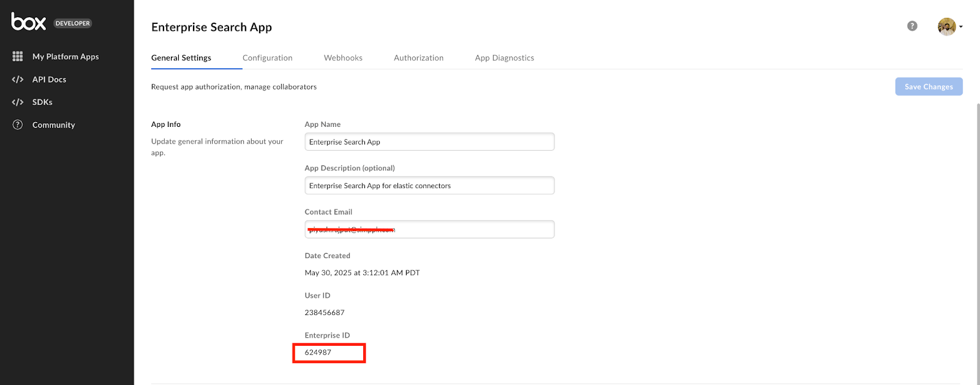
Task: Open My Platform Apps grid icon
Action: [x=18, y=56]
